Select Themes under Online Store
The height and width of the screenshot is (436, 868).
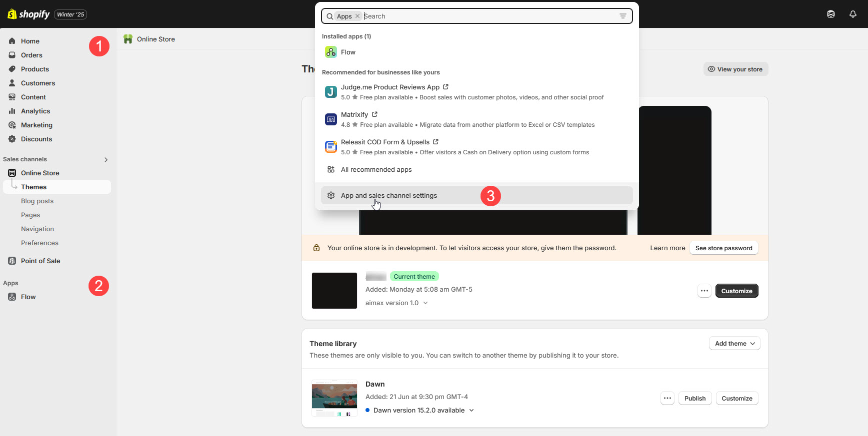[57, 187]
